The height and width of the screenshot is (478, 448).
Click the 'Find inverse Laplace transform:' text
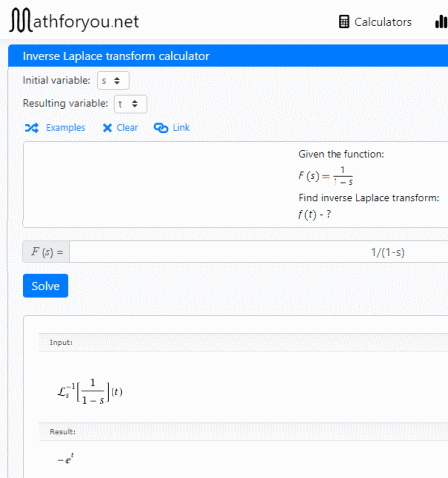click(368, 198)
